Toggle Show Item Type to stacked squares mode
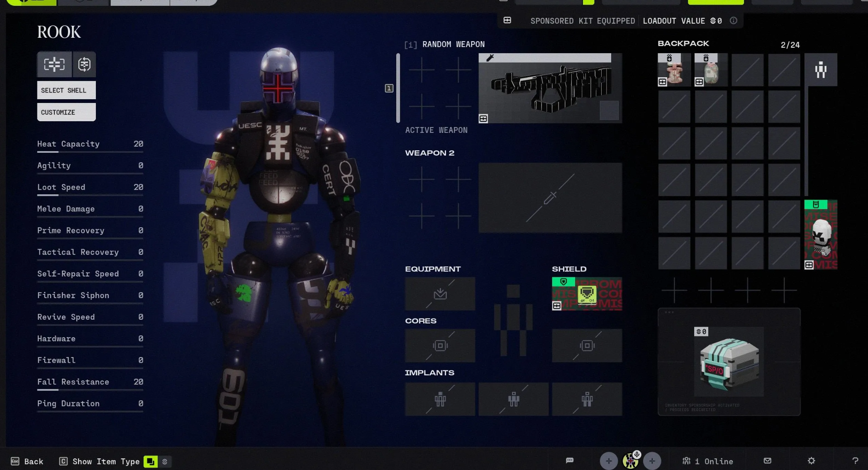 (151, 461)
